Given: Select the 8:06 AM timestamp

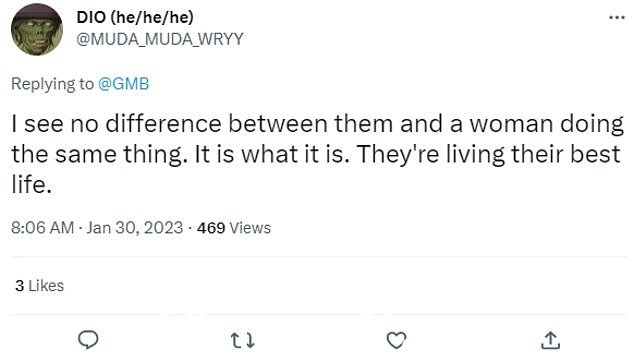Looking at the screenshot, I should pyautogui.click(x=42, y=228).
